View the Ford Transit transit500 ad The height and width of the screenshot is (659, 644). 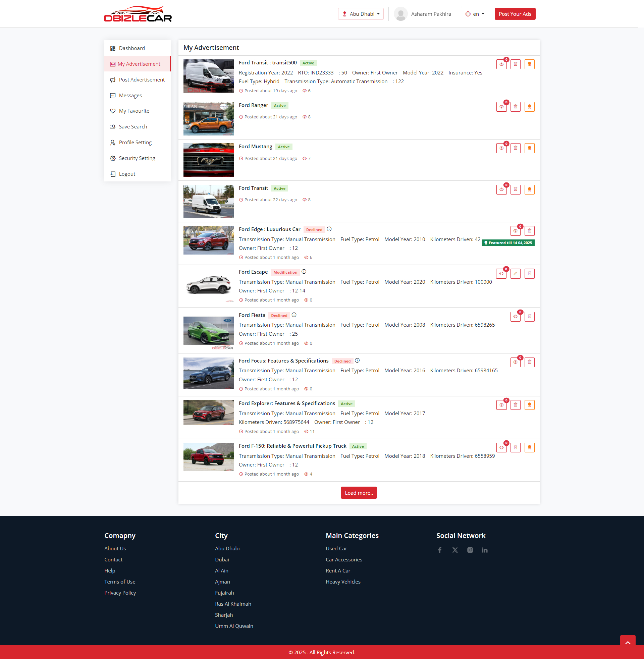pyautogui.click(x=501, y=64)
